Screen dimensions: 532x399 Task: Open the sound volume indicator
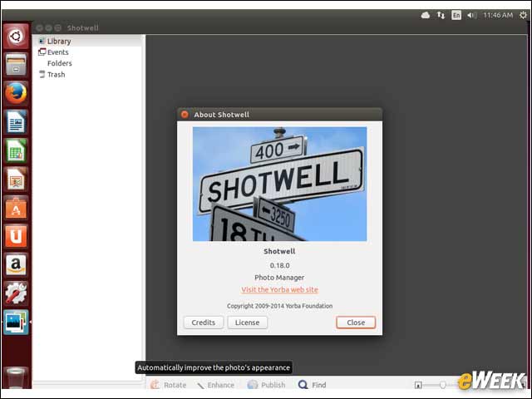coord(471,15)
